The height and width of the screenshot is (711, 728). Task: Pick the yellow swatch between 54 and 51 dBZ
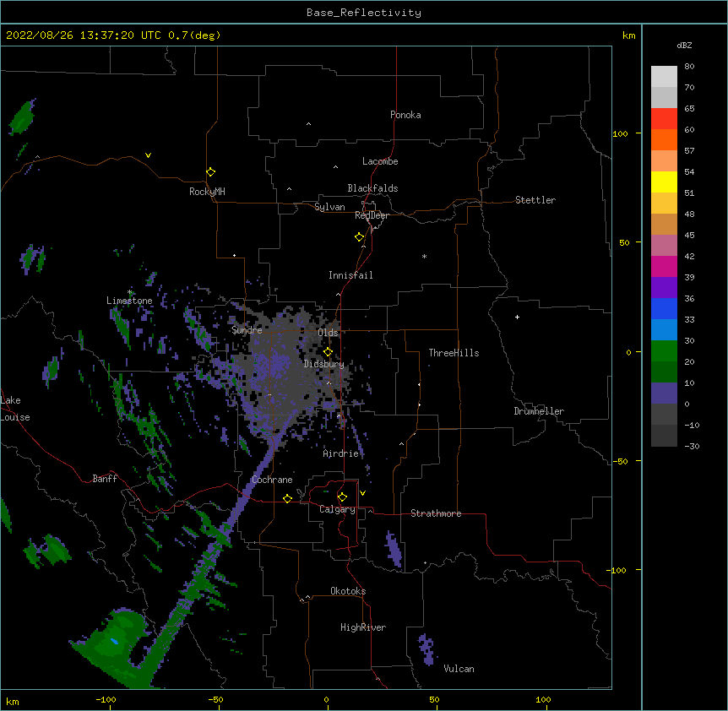coord(664,182)
